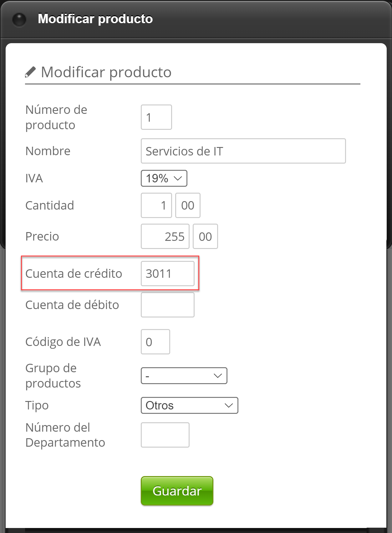Click the Modificar producto heading text
392x533 pixels.
pos(106,72)
